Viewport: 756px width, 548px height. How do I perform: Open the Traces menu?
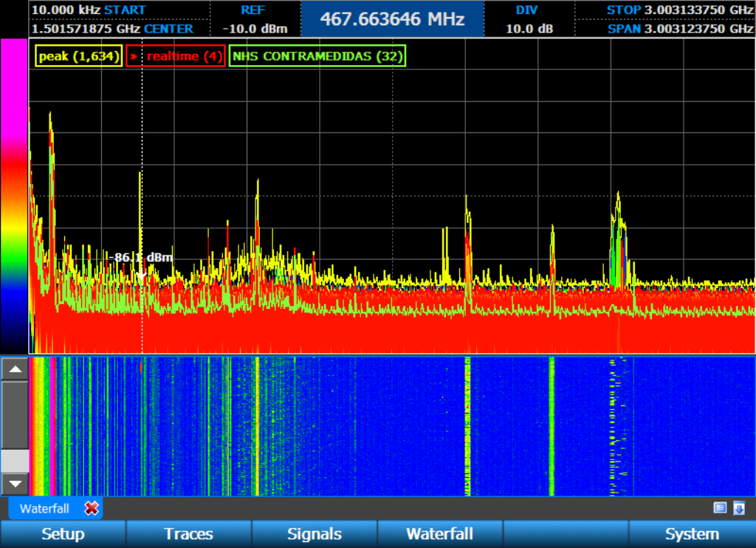188,534
